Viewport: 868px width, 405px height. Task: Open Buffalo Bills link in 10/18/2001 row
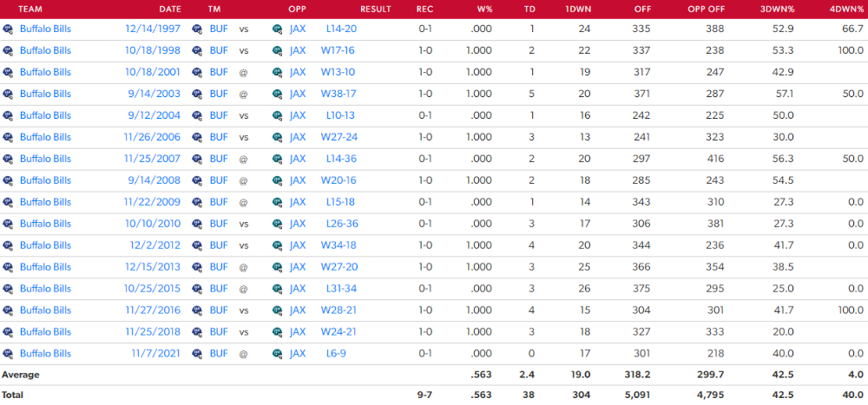click(45, 72)
